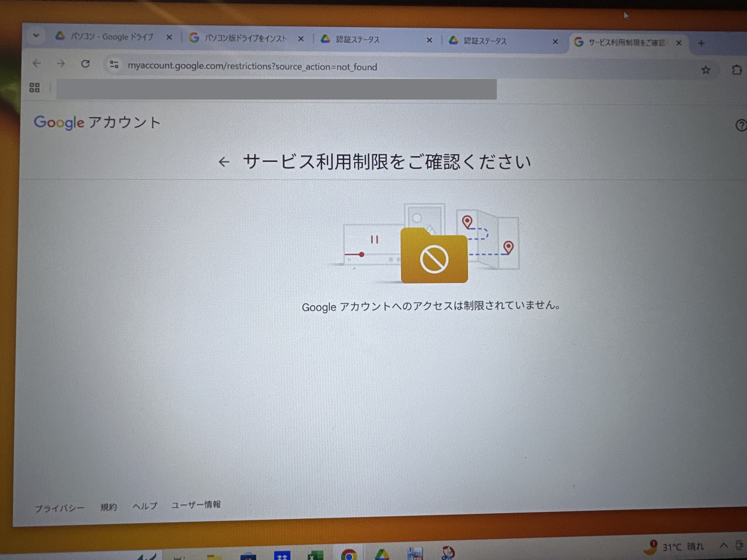747x560 pixels.
Task: Open the apps grid in bookmarks bar
Action: [x=35, y=87]
